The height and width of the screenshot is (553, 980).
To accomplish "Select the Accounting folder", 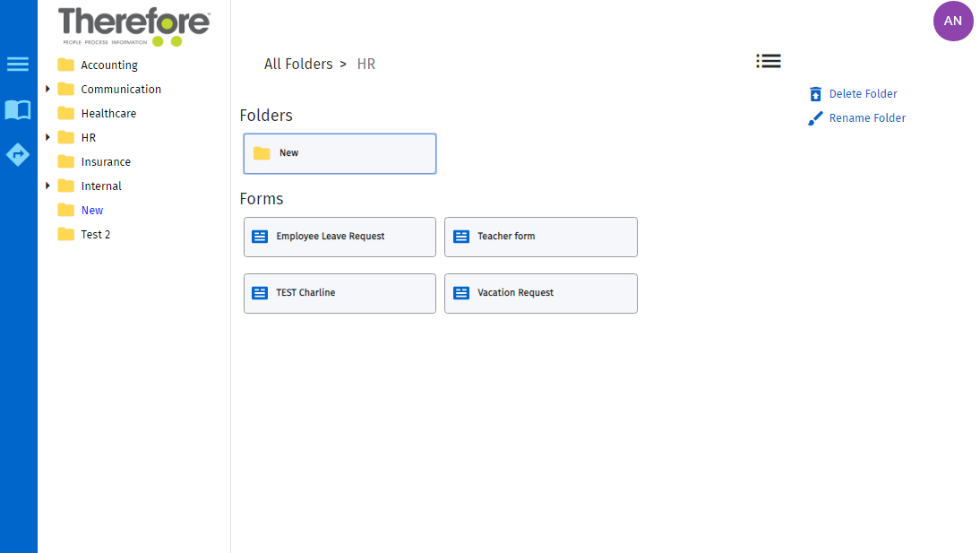I will point(108,65).
